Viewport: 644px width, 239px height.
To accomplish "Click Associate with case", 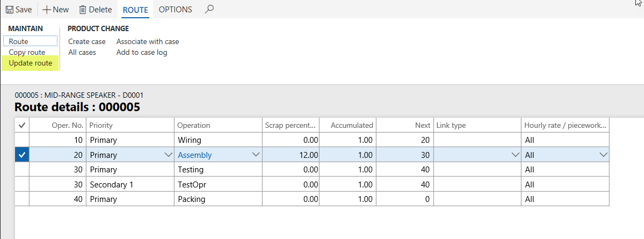I will coord(148,41).
